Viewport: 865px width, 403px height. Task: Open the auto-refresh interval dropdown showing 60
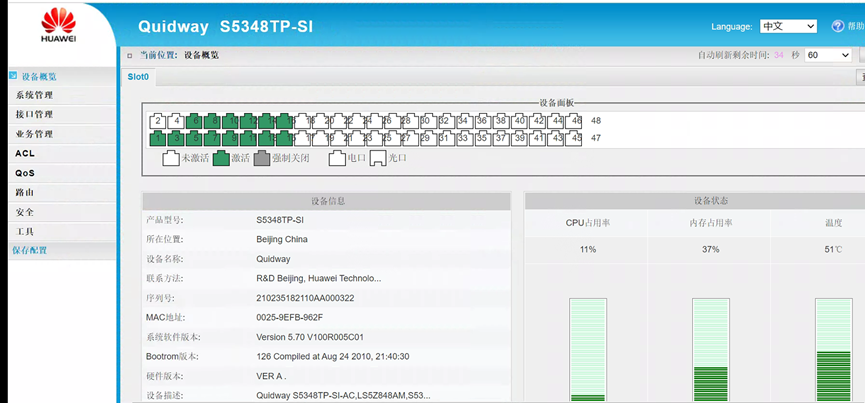click(x=829, y=55)
